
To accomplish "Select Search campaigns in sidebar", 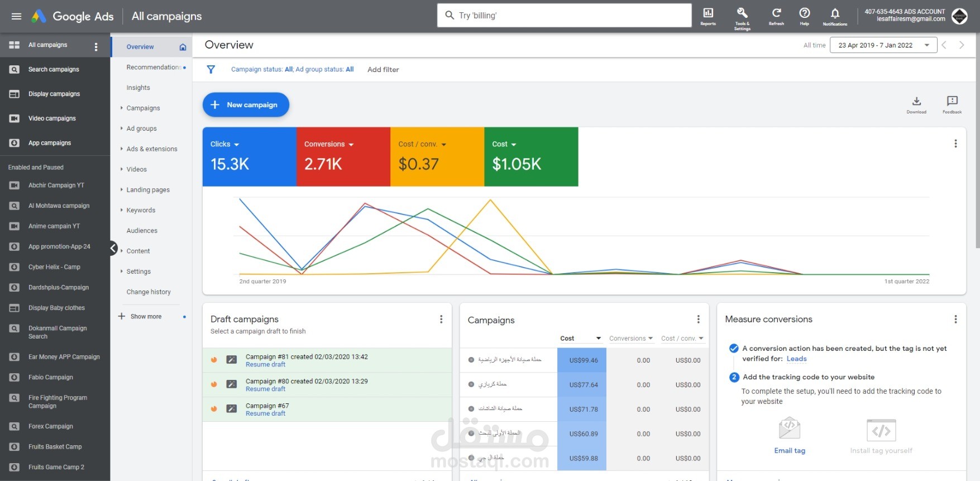I will (55, 69).
